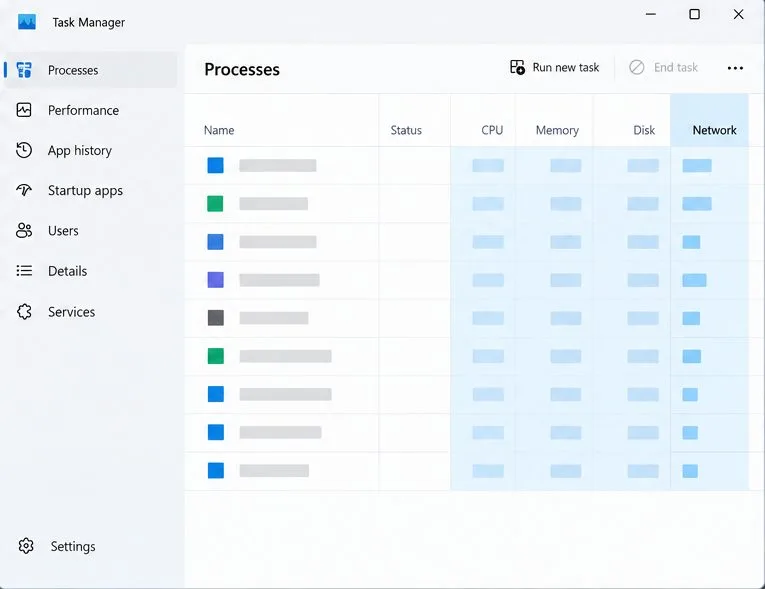Select the purple-icon process row
Screen dimensions: 765x589
click(x=466, y=280)
